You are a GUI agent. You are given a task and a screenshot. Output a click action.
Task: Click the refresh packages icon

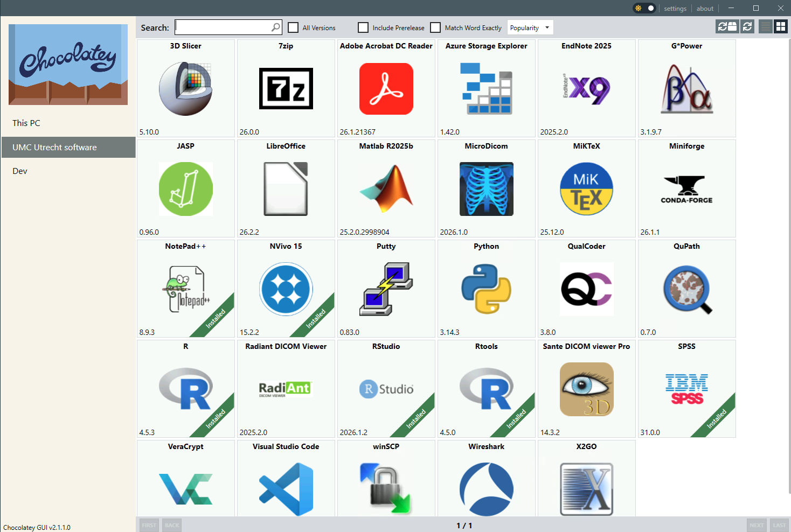pyautogui.click(x=747, y=27)
